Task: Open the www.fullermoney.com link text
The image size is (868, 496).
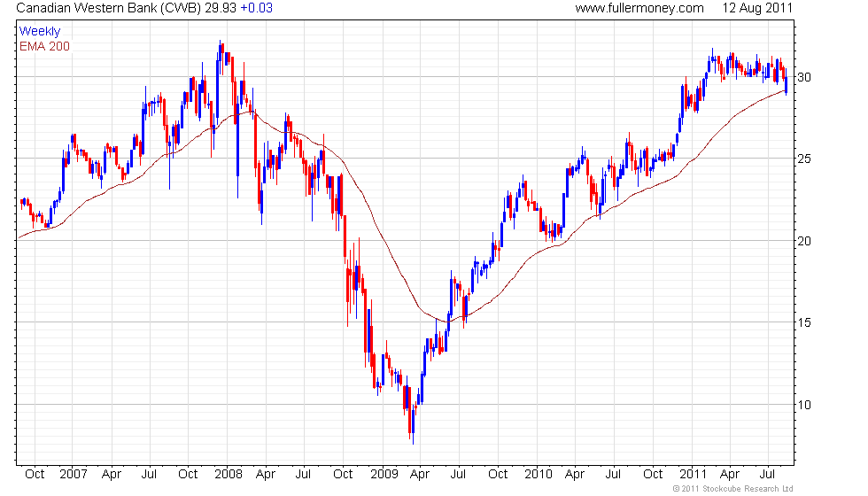Action: click(x=639, y=8)
